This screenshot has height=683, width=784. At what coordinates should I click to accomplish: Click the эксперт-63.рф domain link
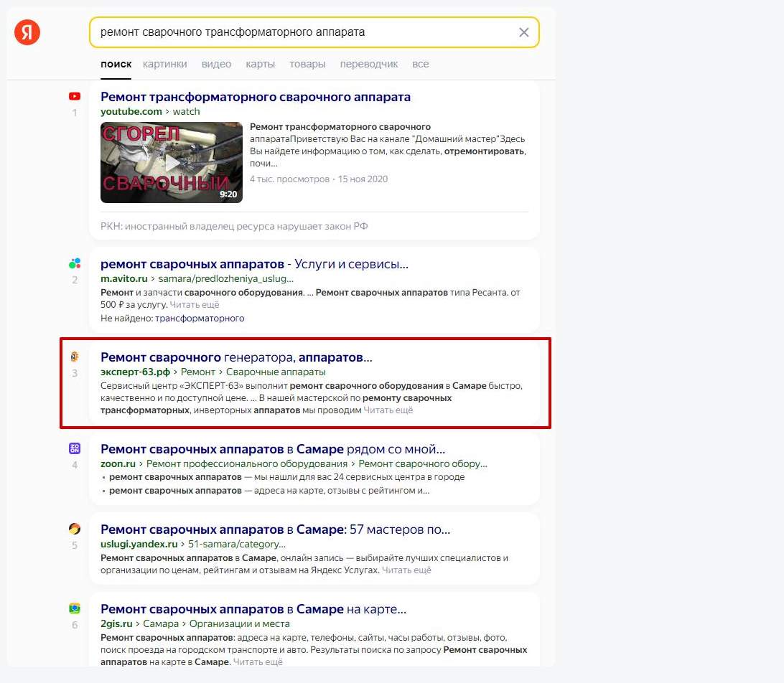click(x=135, y=372)
